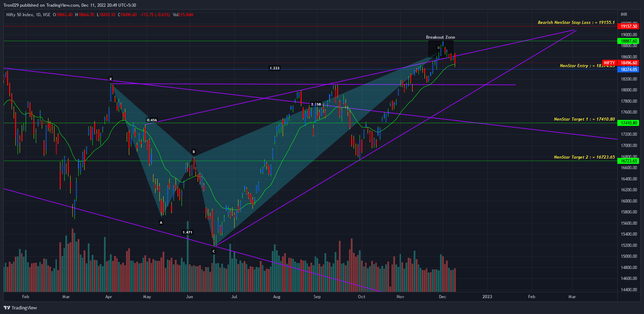
Task: Select the green 16723.65 price label
Action: pos(629,161)
